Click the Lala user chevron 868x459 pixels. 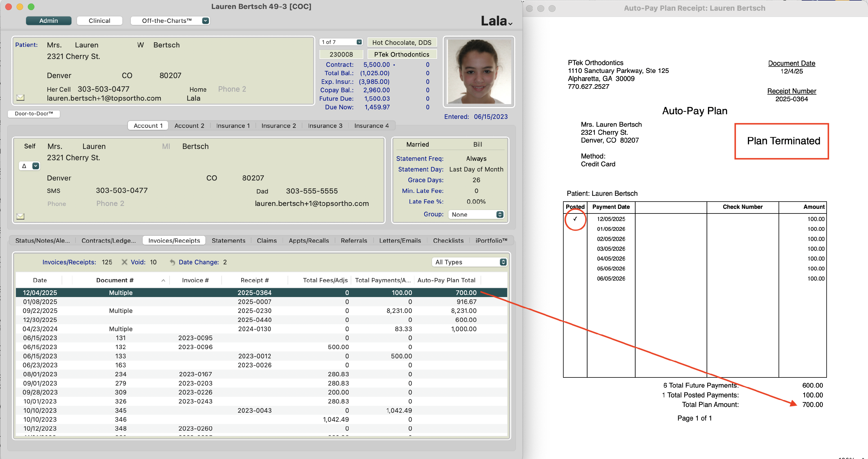pyautogui.click(x=510, y=24)
